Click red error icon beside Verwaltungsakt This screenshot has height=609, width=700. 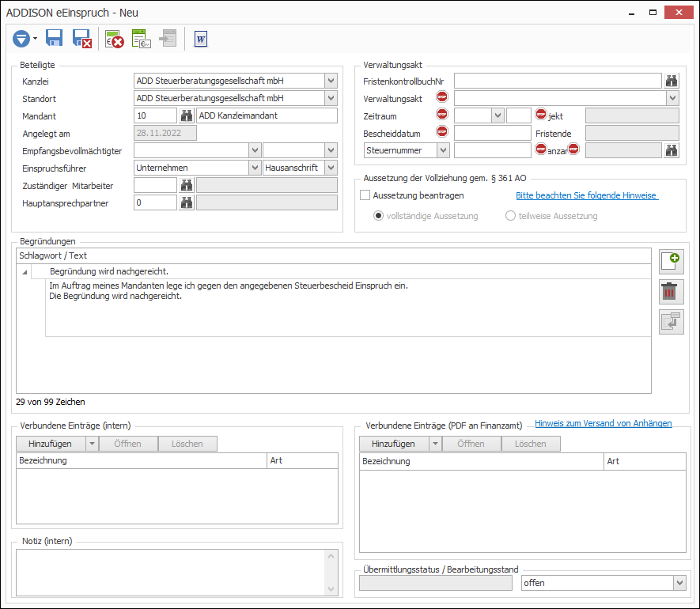tap(442, 96)
